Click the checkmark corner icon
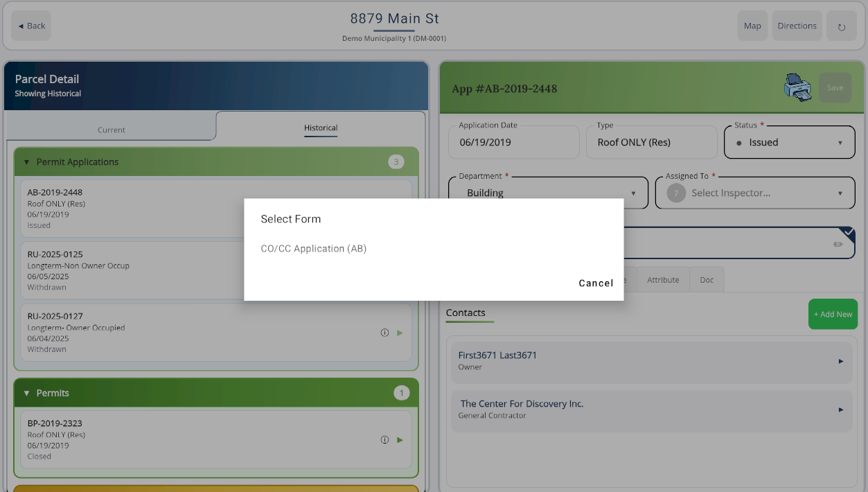This screenshot has width=868, height=492. pos(849,232)
